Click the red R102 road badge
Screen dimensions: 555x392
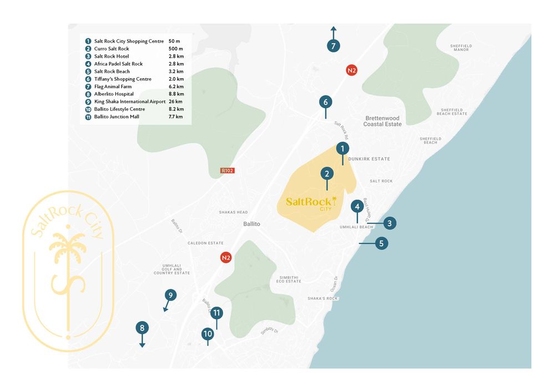click(228, 171)
